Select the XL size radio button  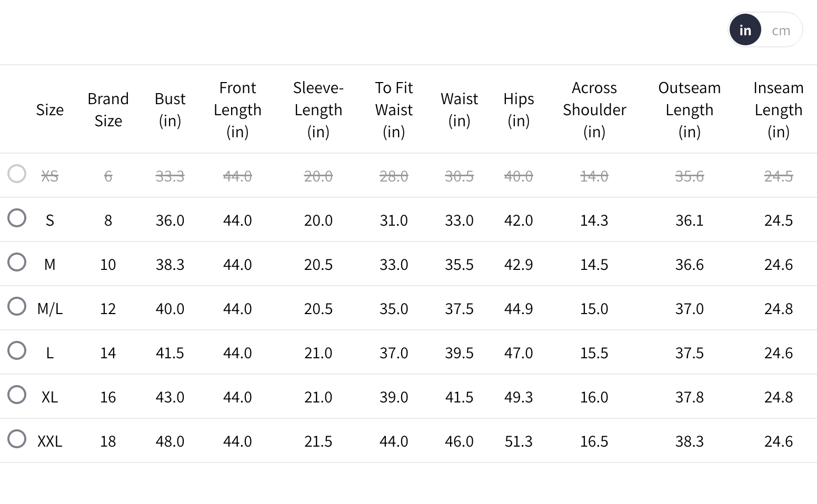(17, 395)
